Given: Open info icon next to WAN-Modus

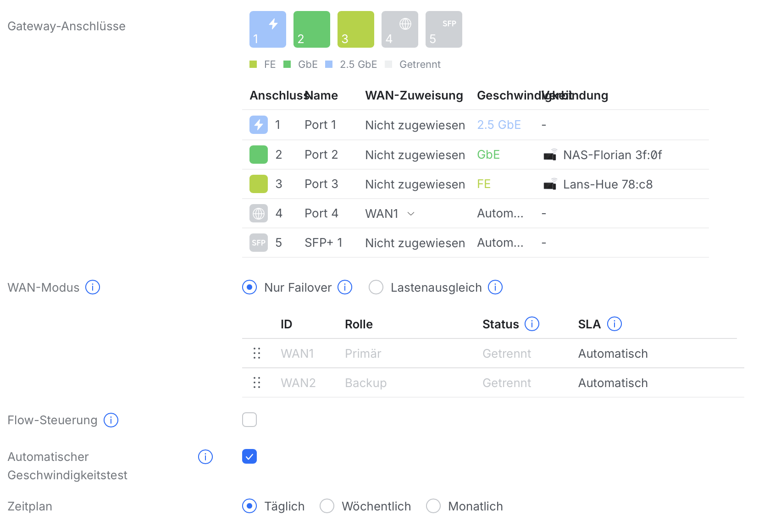Looking at the screenshot, I should [x=93, y=288].
